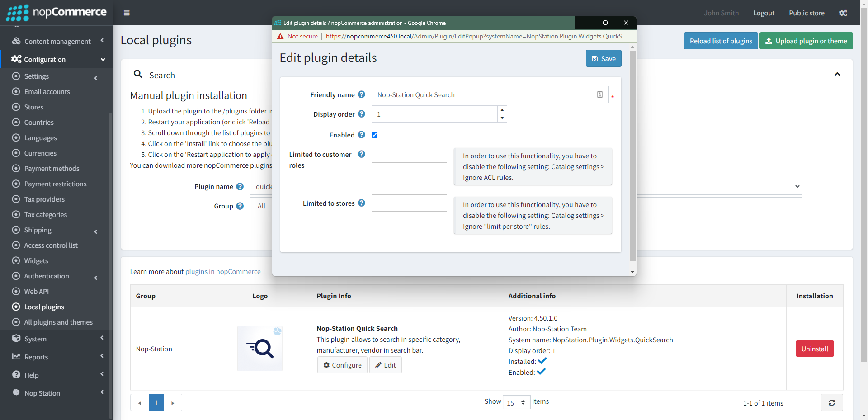Click the refresh icon in table footer
The image size is (868, 420).
pos(832,402)
